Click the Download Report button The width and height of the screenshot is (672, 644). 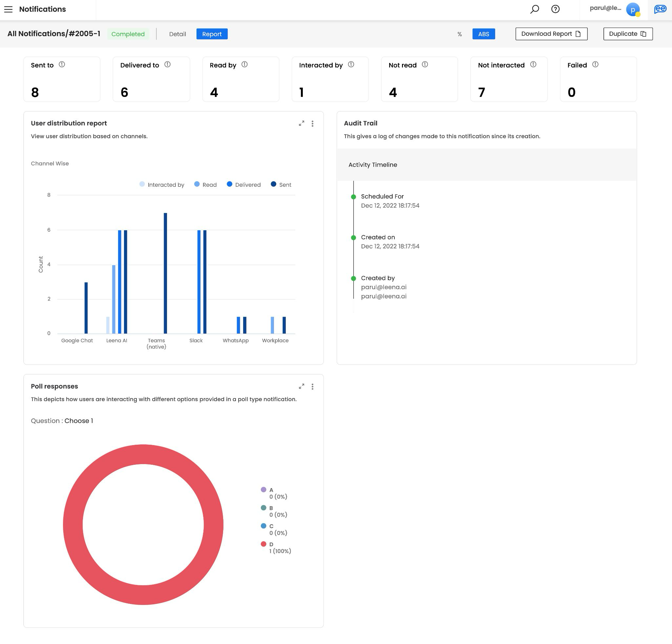[x=551, y=33]
